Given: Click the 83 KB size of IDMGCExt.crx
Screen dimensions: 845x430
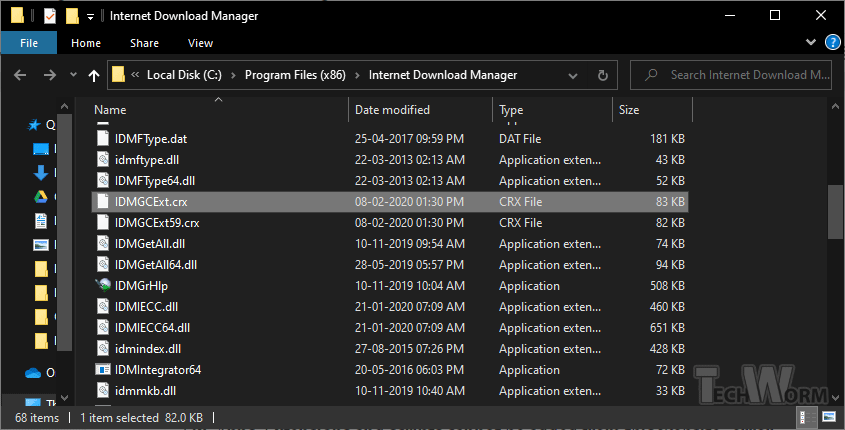Looking at the screenshot, I should tap(670, 202).
